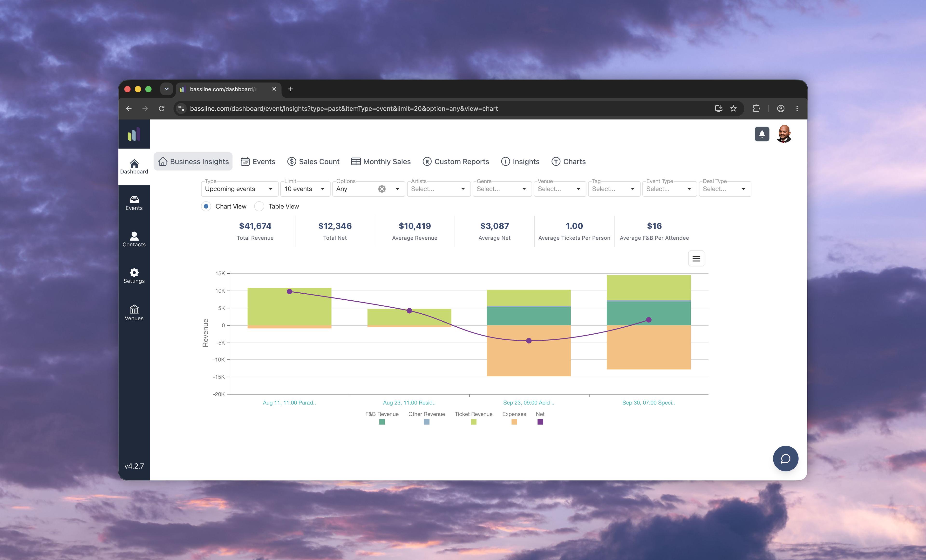This screenshot has height=560, width=926.
Task: Expand the Genre filter dropdown
Action: click(502, 189)
